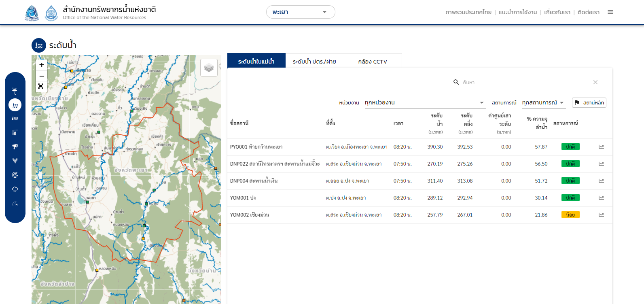This screenshot has height=304, width=644.
Task: Switch to ระดับน้ำ ปตร./ฝาย tab
Action: (x=314, y=62)
